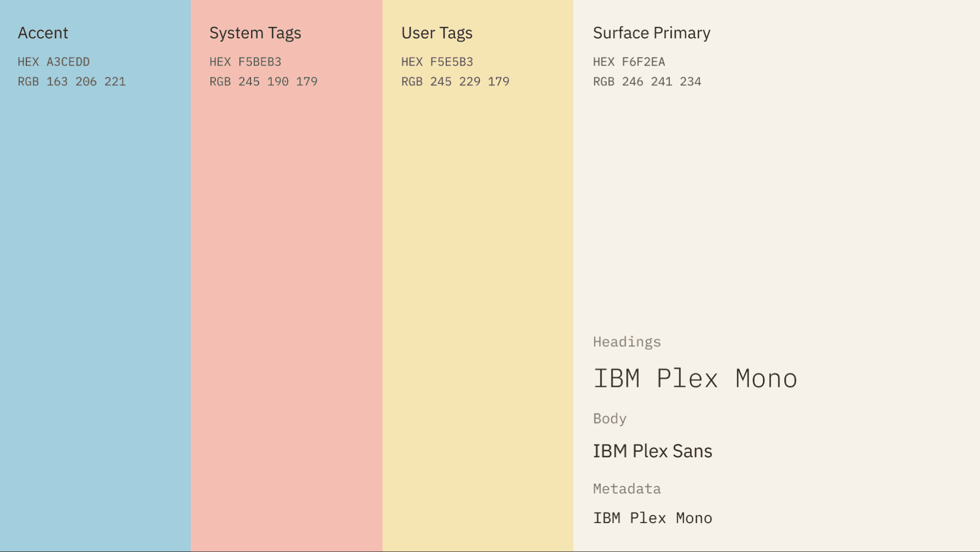Click the large IBM Plex Mono heading sample
The width and height of the screenshot is (980, 552).
tap(696, 379)
